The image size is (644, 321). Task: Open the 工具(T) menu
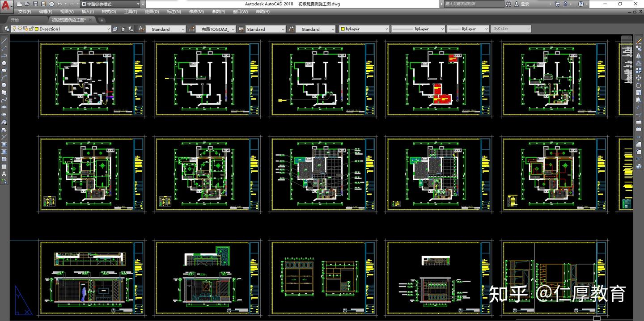(x=130, y=12)
